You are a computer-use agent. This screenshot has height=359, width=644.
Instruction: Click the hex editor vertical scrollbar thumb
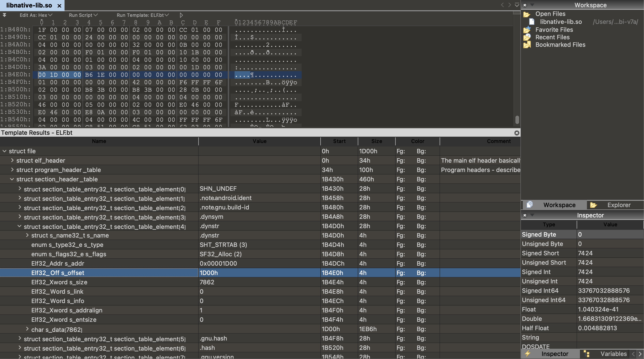(x=517, y=120)
